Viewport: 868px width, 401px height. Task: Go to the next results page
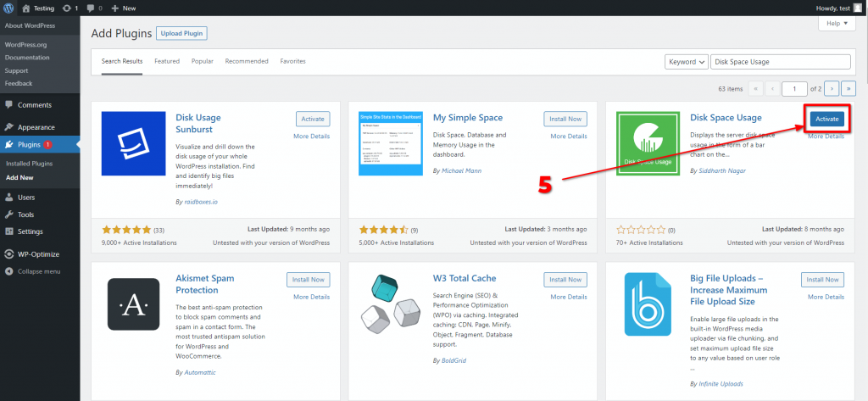(x=832, y=89)
